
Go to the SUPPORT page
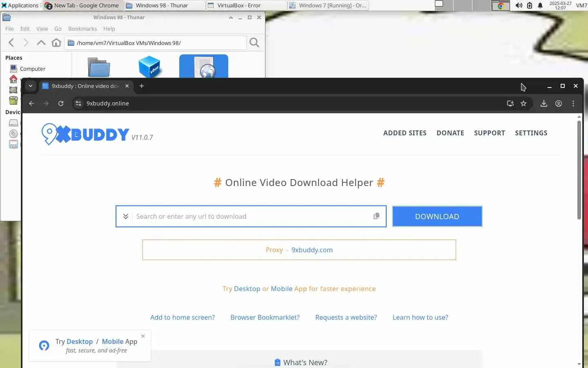point(489,133)
